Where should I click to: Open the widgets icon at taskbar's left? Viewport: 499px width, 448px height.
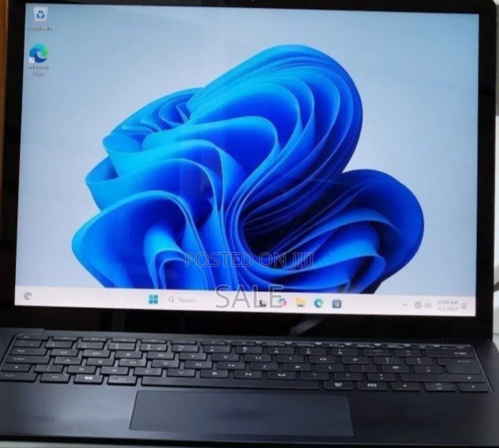(x=28, y=296)
